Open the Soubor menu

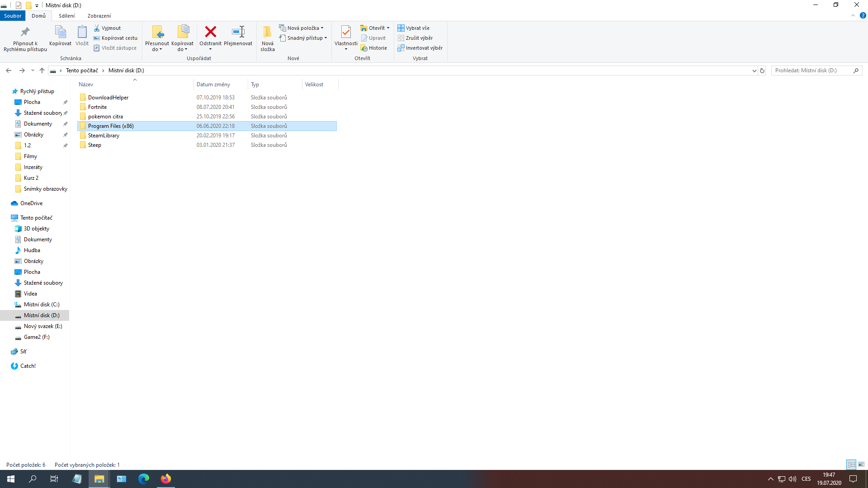[13, 16]
